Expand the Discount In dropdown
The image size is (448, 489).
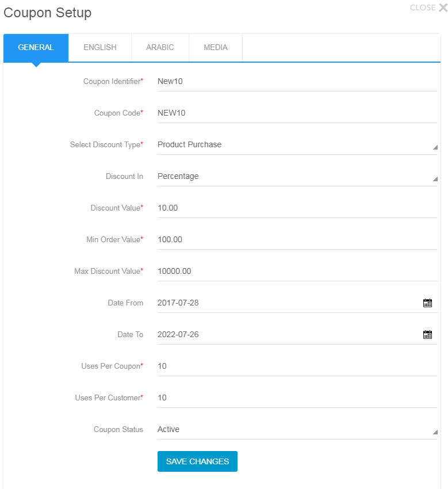[297, 176]
